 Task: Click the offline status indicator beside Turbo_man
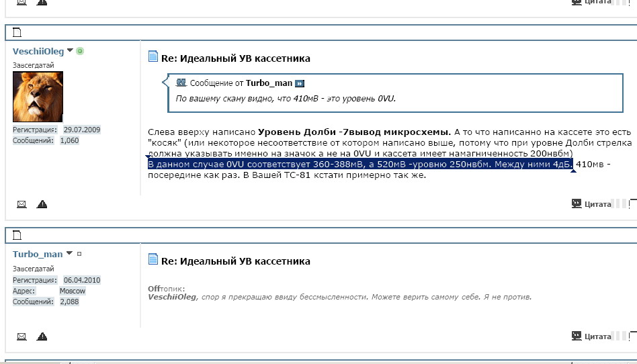[79, 254]
